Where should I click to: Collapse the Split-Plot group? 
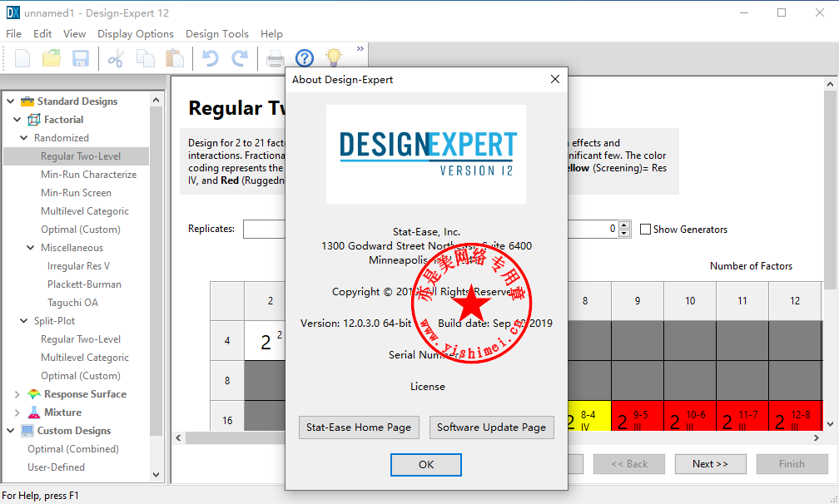(x=23, y=321)
